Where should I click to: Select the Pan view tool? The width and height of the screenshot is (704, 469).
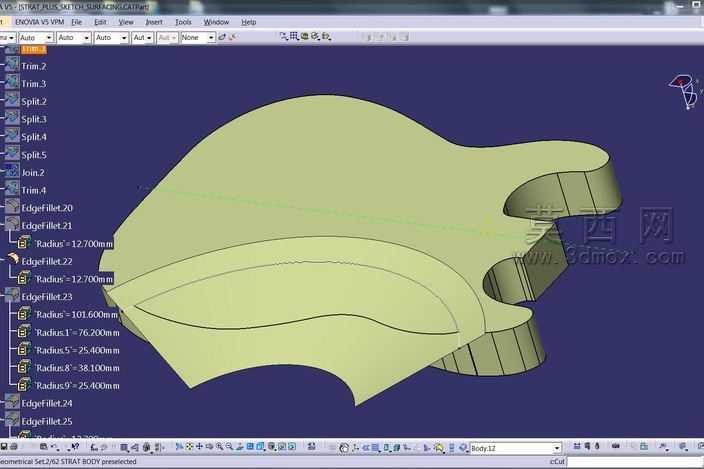click(199, 447)
